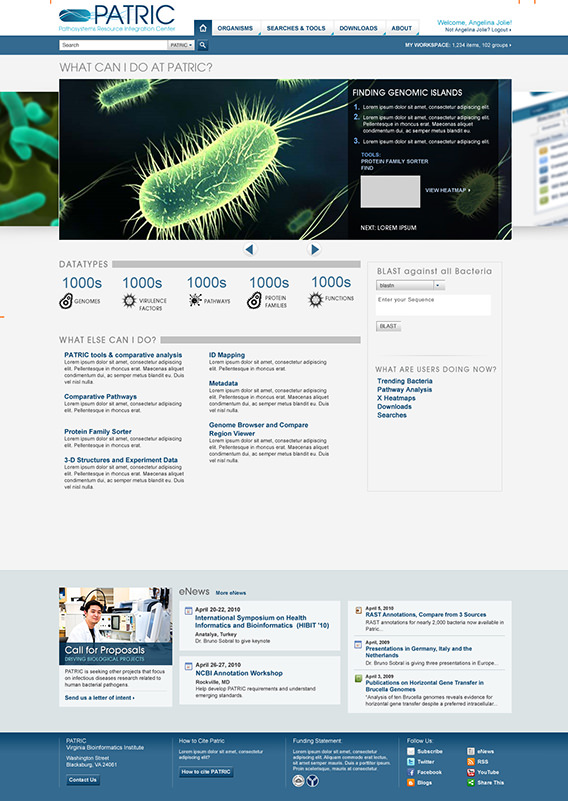This screenshot has height=801, width=568.
Task: Open Genome Browser and Compare Region Viewer
Action: 258,429
